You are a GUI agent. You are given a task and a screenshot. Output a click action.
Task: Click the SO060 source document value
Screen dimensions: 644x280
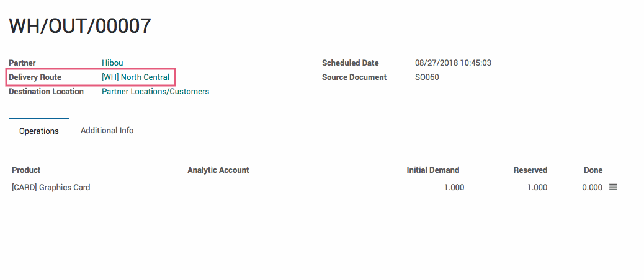coord(427,77)
